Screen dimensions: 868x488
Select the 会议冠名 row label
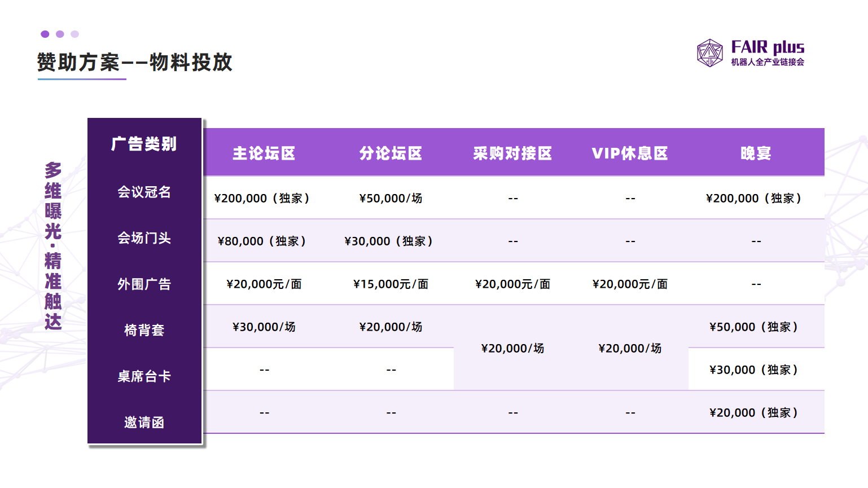click(x=144, y=192)
